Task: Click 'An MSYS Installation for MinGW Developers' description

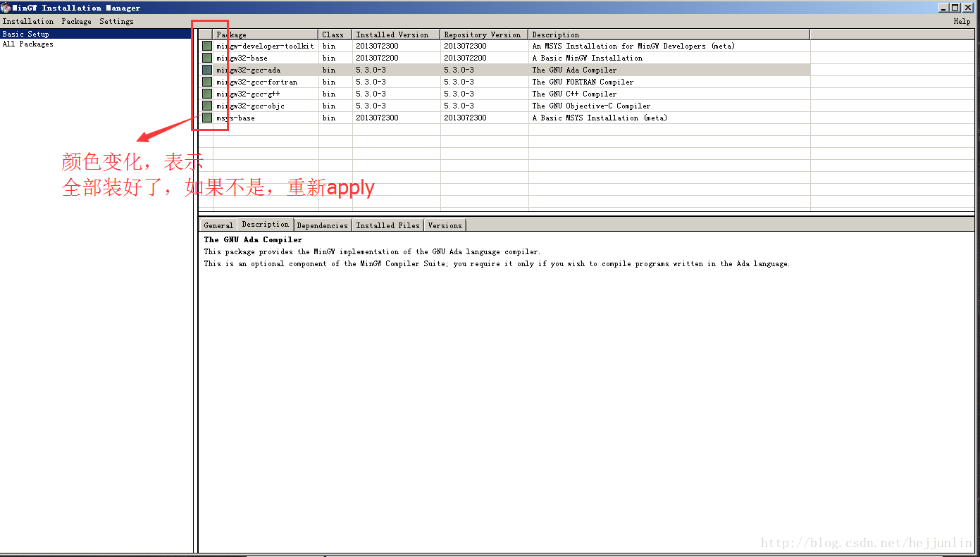Action: (x=633, y=46)
